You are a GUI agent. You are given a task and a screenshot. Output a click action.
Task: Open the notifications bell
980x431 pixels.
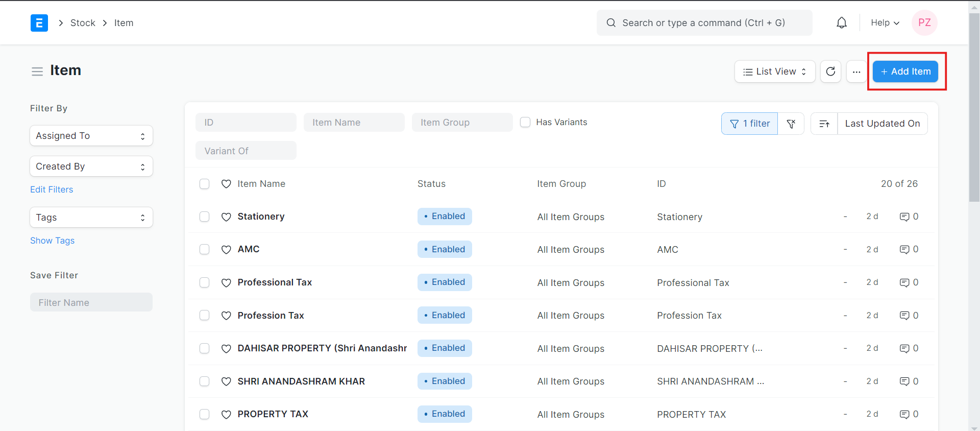tap(842, 23)
